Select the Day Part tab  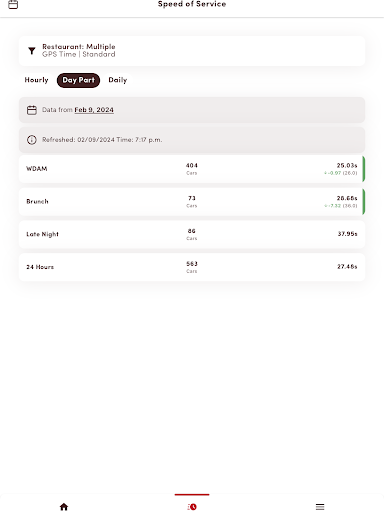tap(78, 80)
